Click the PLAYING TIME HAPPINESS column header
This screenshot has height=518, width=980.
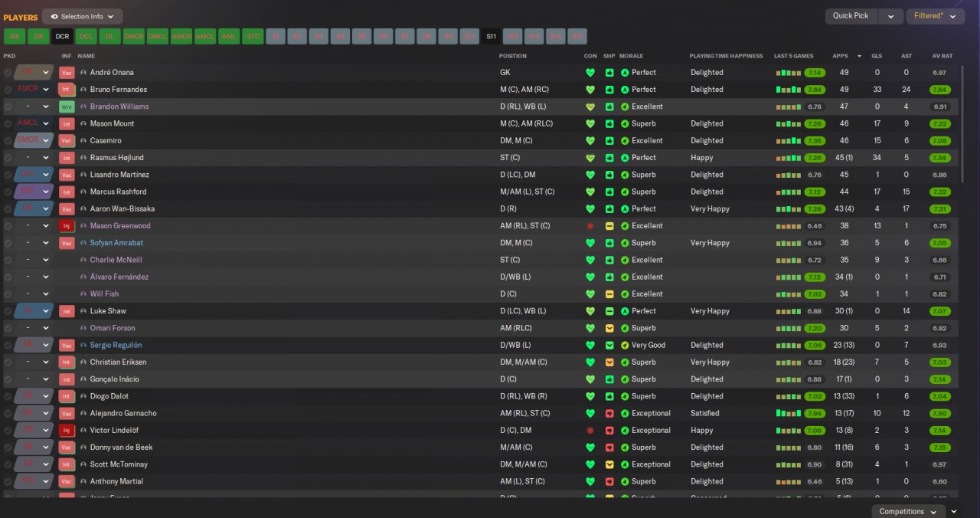point(726,56)
